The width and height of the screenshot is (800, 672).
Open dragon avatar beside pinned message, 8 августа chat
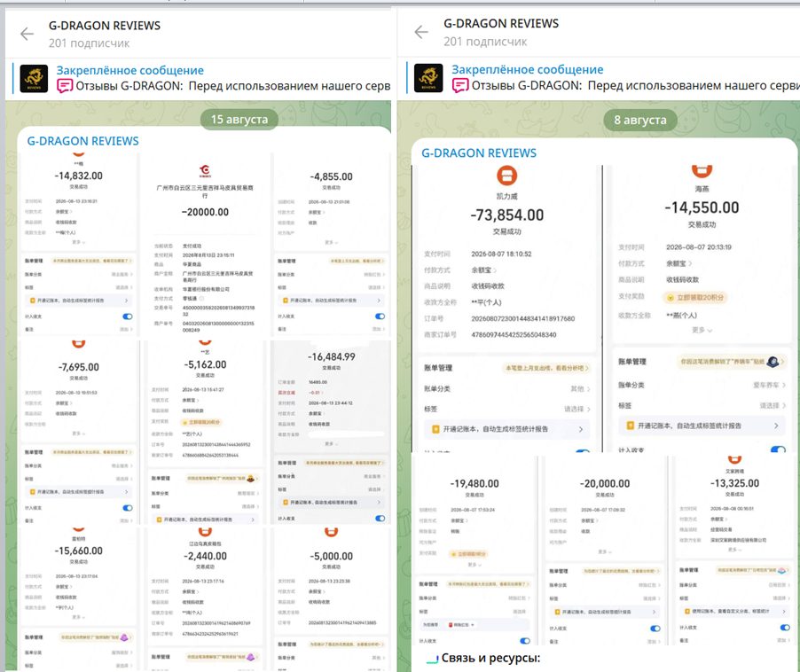click(x=428, y=77)
